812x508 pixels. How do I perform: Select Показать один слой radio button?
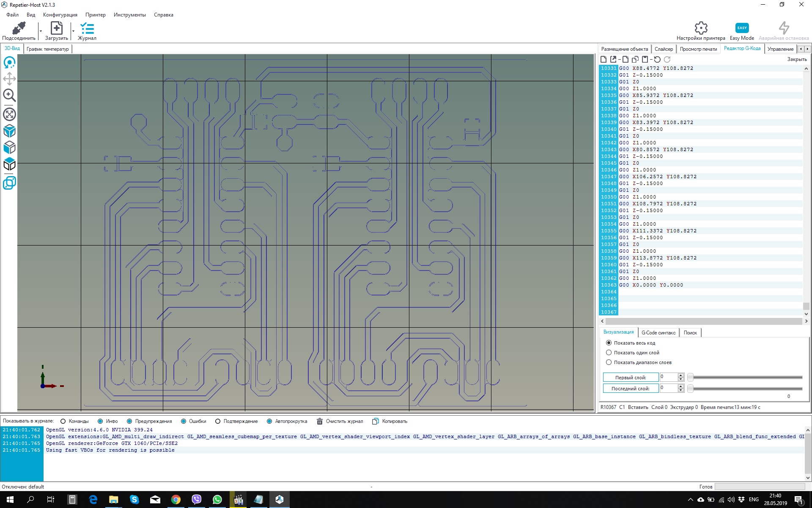pos(609,353)
